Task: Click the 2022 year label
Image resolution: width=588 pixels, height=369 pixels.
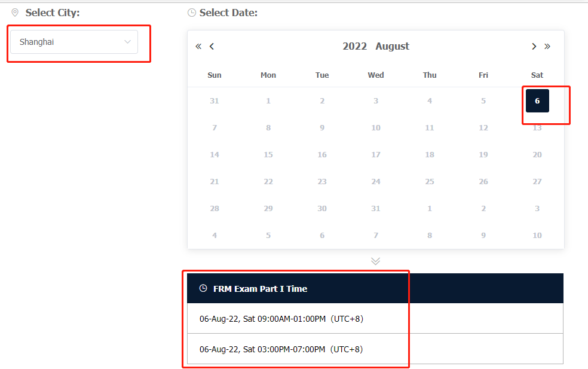Action: coord(354,47)
